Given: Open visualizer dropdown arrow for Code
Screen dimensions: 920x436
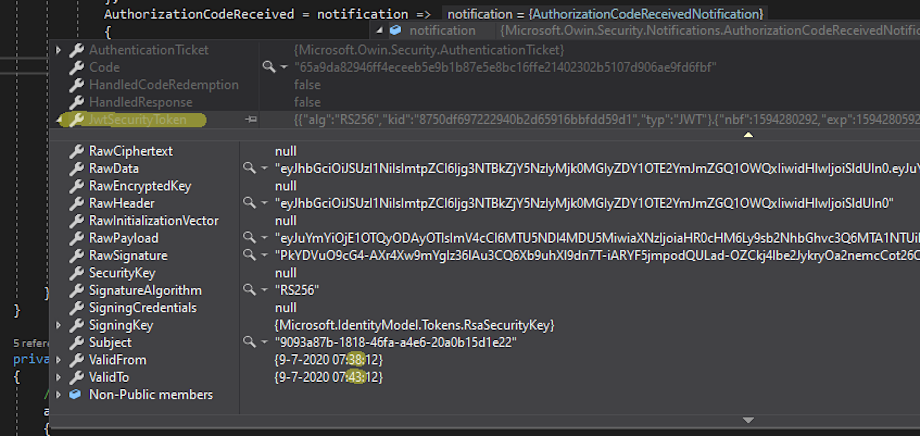Looking at the screenshot, I should 285,68.
